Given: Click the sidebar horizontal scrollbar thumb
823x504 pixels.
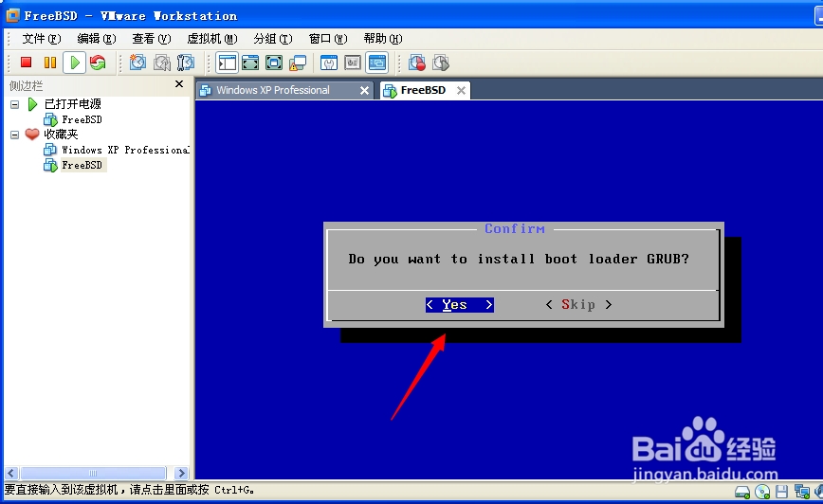Looking at the screenshot, I should (93, 473).
